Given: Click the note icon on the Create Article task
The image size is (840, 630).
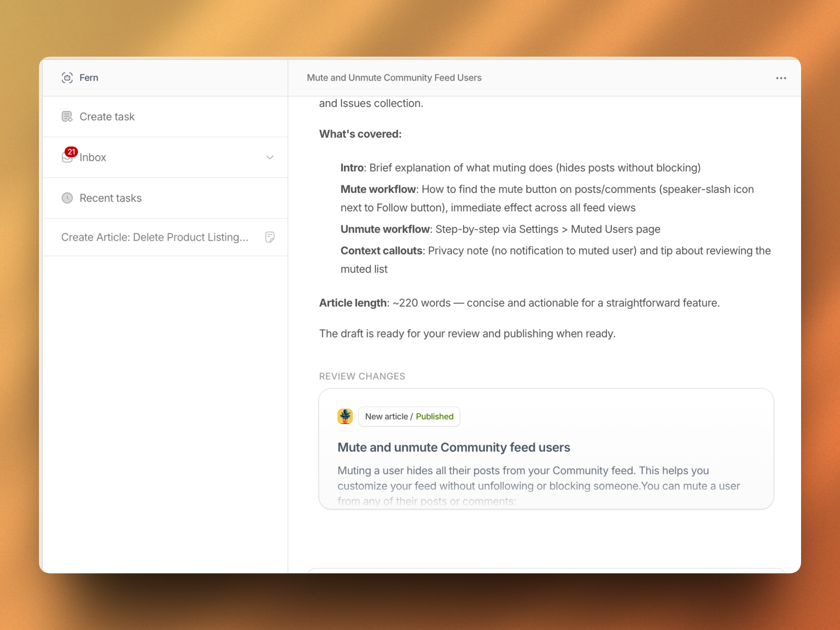Looking at the screenshot, I should (270, 237).
